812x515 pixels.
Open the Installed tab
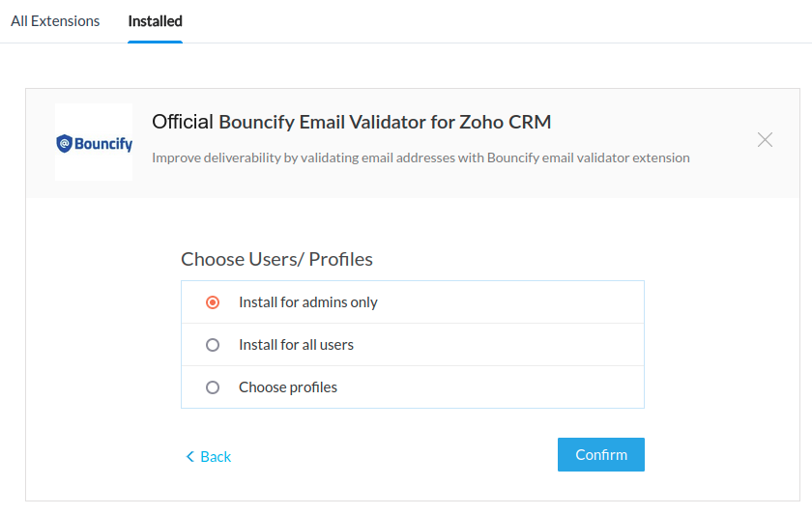point(155,21)
